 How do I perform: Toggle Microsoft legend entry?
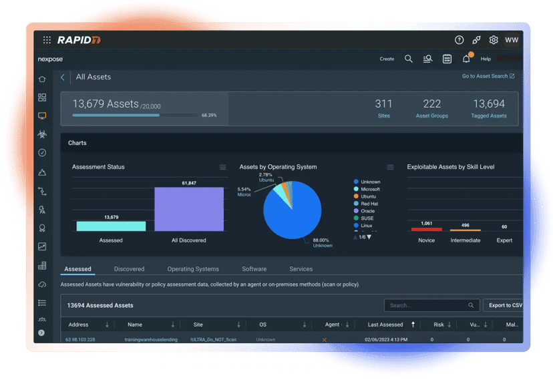(x=367, y=189)
